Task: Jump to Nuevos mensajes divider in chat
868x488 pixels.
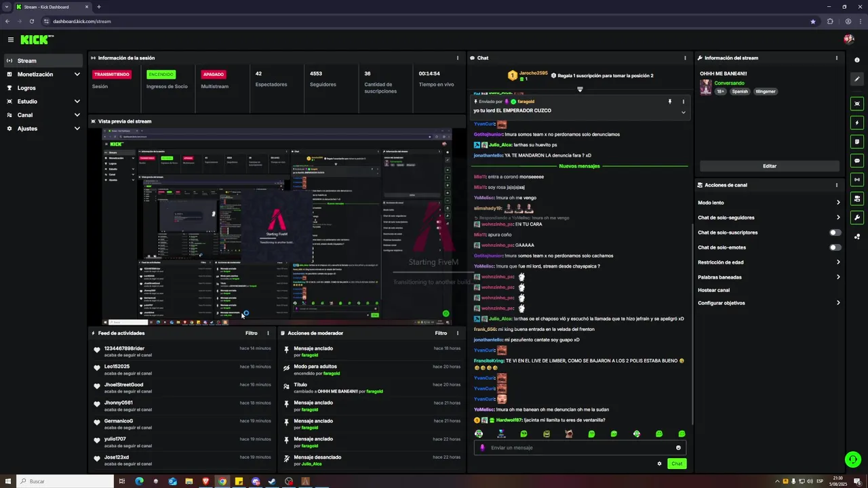Action: tap(579, 166)
